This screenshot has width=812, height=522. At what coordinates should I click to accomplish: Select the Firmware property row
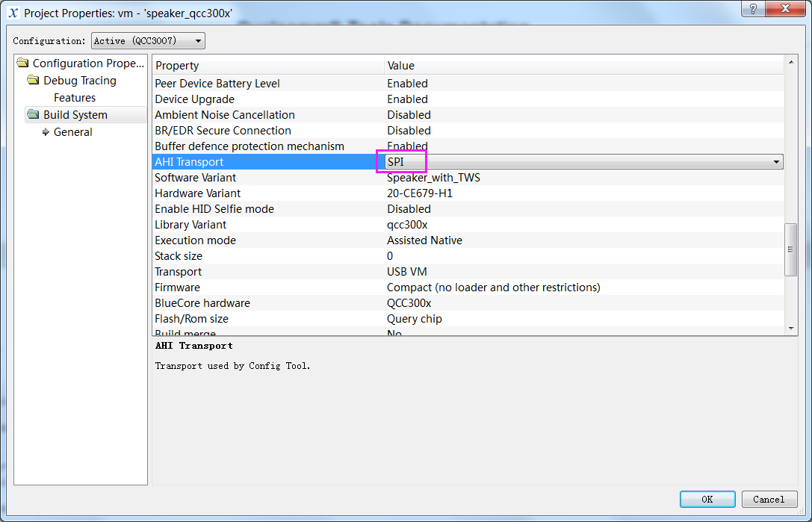click(x=468, y=287)
